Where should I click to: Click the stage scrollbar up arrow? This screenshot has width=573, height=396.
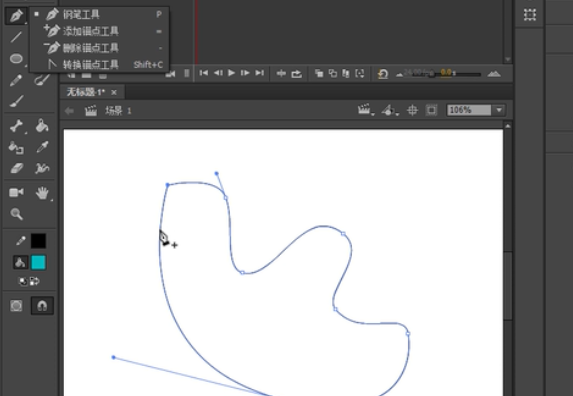click(x=508, y=126)
